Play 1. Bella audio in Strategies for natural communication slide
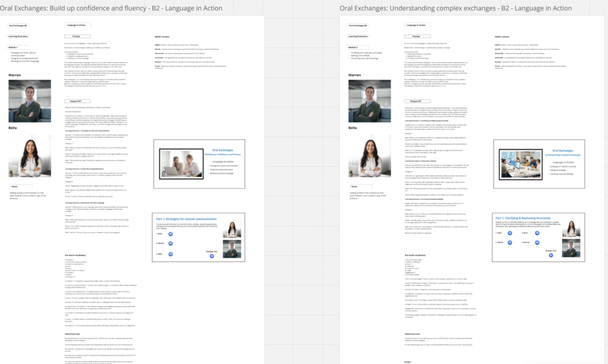Image resolution: width=608 pixels, height=364 pixels. (x=170, y=234)
